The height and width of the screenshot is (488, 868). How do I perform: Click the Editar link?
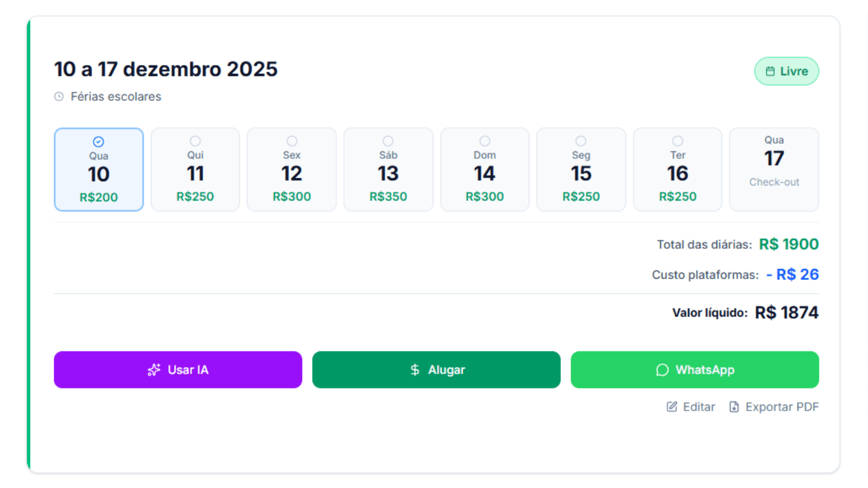coord(699,407)
